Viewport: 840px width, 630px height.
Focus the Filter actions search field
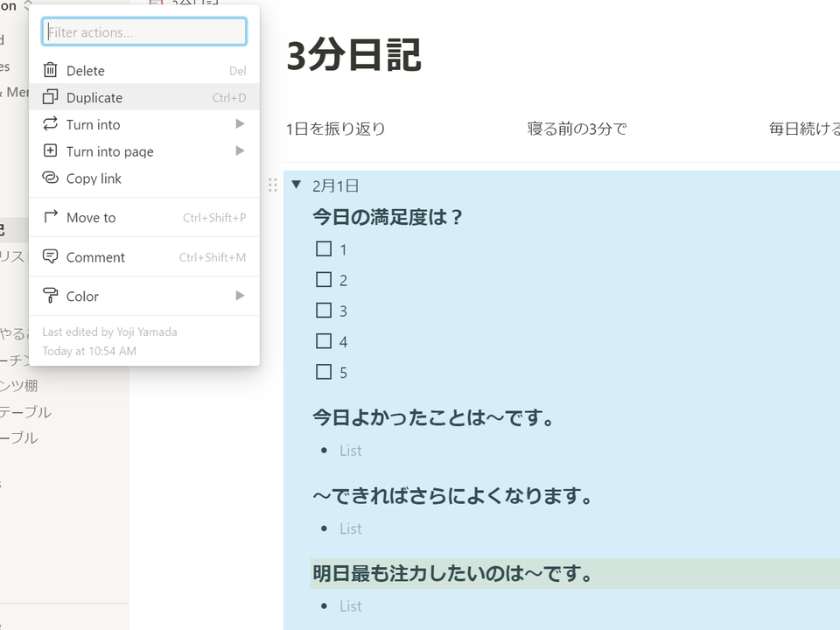click(x=144, y=31)
